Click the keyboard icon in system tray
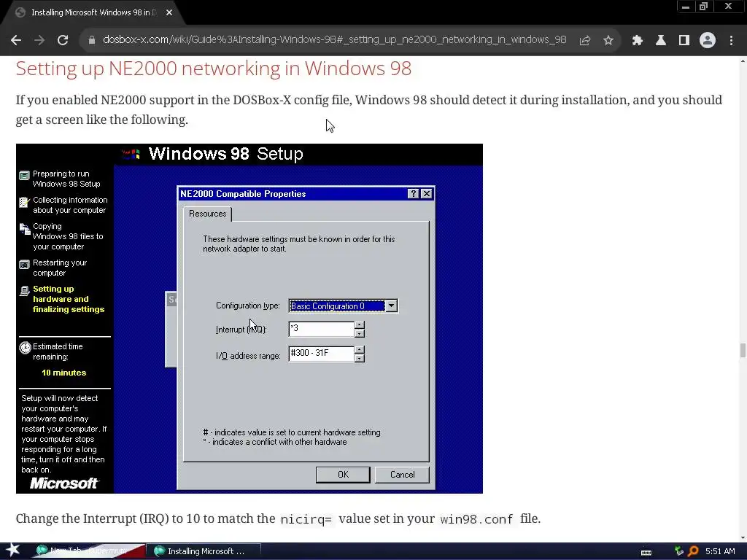Viewport: 747px width, 560px height. click(x=646, y=552)
